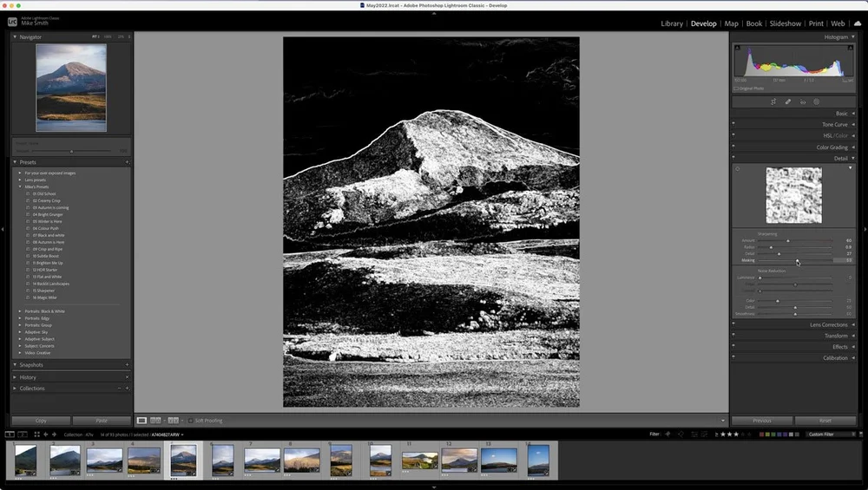Set star rating filter to three stars
This screenshot has height=490, width=868.
coord(736,434)
